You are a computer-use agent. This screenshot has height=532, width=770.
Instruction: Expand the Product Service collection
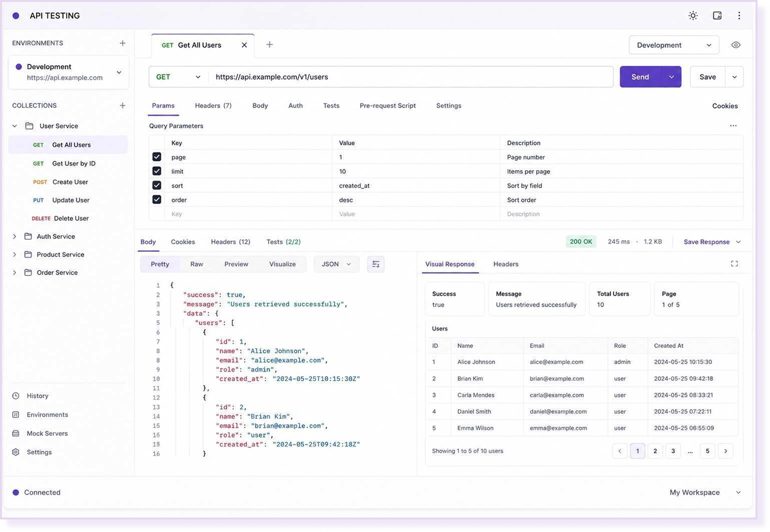coord(14,255)
